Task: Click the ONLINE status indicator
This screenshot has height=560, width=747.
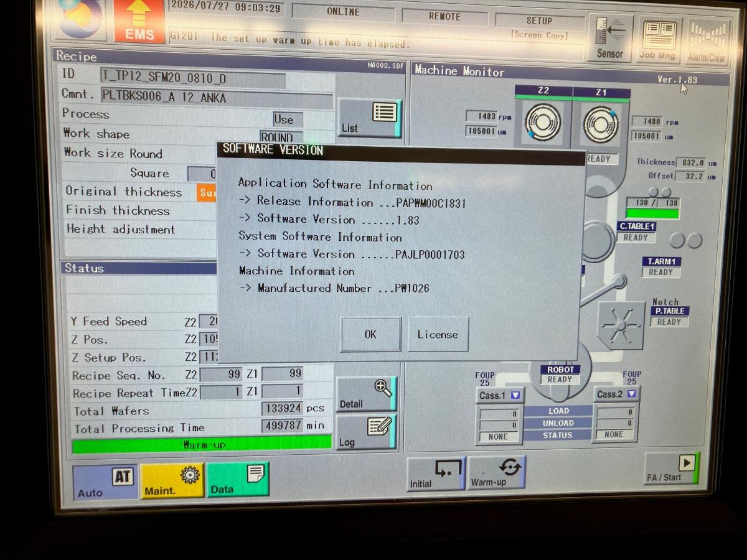Action: 343,12
